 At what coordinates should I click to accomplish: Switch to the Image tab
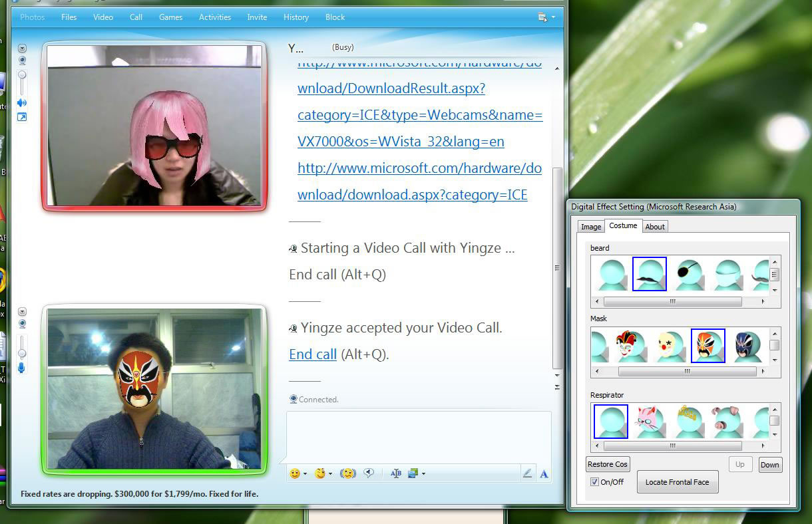(591, 227)
